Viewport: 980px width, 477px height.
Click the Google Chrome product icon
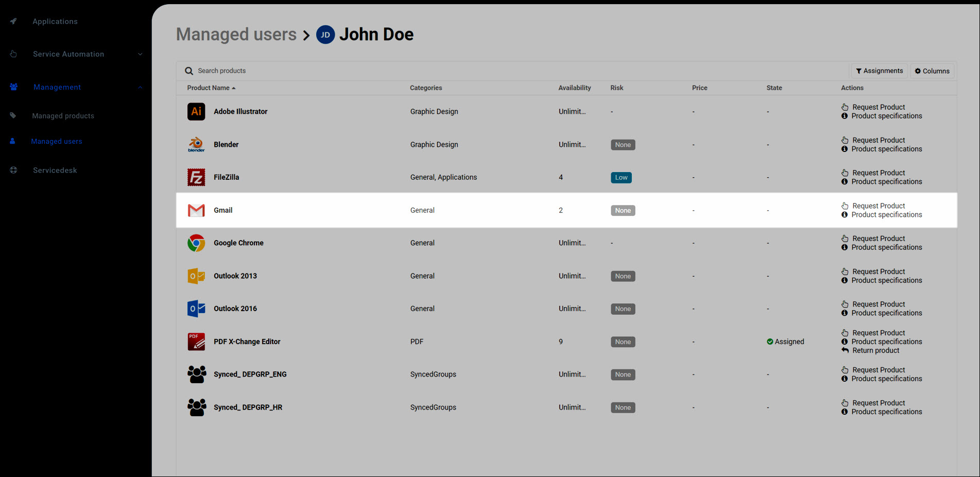pos(196,243)
